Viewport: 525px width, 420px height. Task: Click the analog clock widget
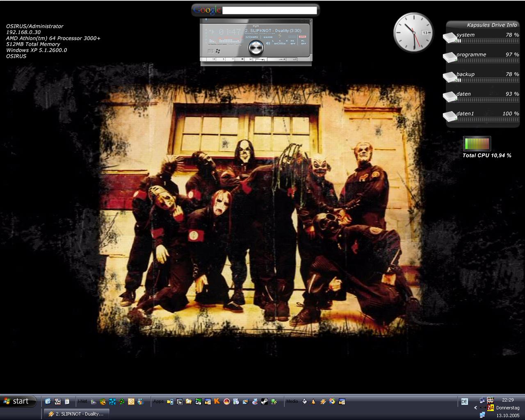pyautogui.click(x=414, y=32)
